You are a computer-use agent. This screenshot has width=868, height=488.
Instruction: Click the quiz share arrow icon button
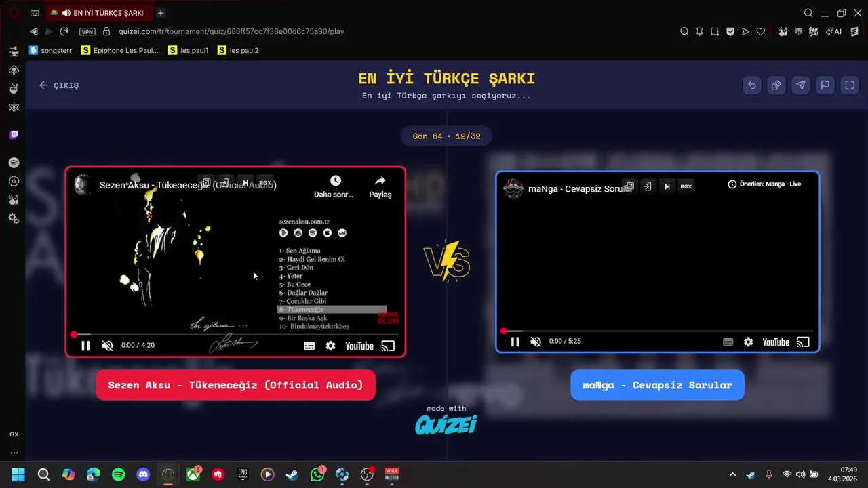coord(776,85)
